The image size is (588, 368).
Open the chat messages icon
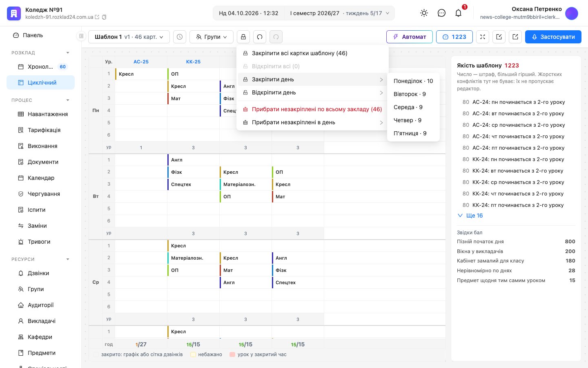click(441, 13)
